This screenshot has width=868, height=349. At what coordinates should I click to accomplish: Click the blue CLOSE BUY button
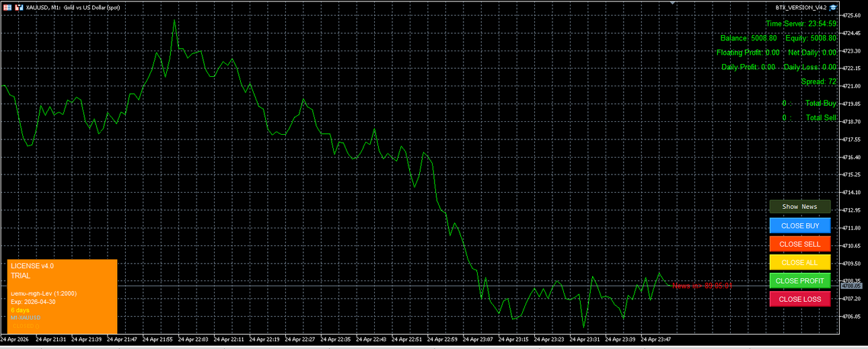coord(800,226)
